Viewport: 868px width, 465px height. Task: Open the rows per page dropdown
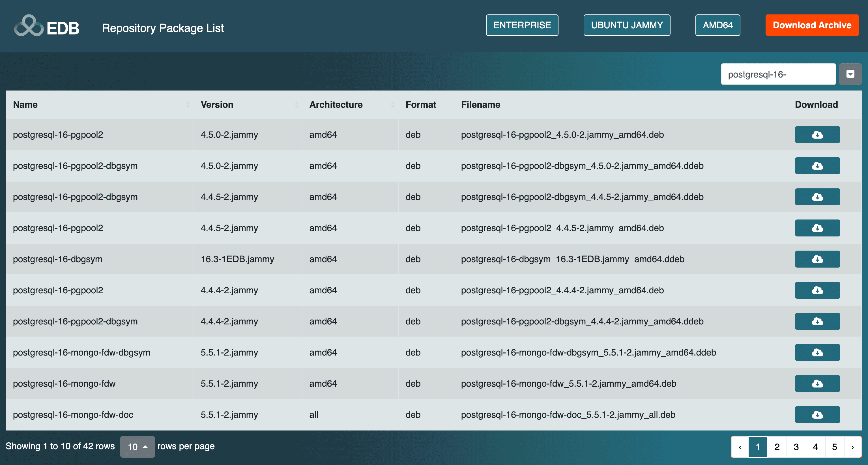pyautogui.click(x=137, y=446)
